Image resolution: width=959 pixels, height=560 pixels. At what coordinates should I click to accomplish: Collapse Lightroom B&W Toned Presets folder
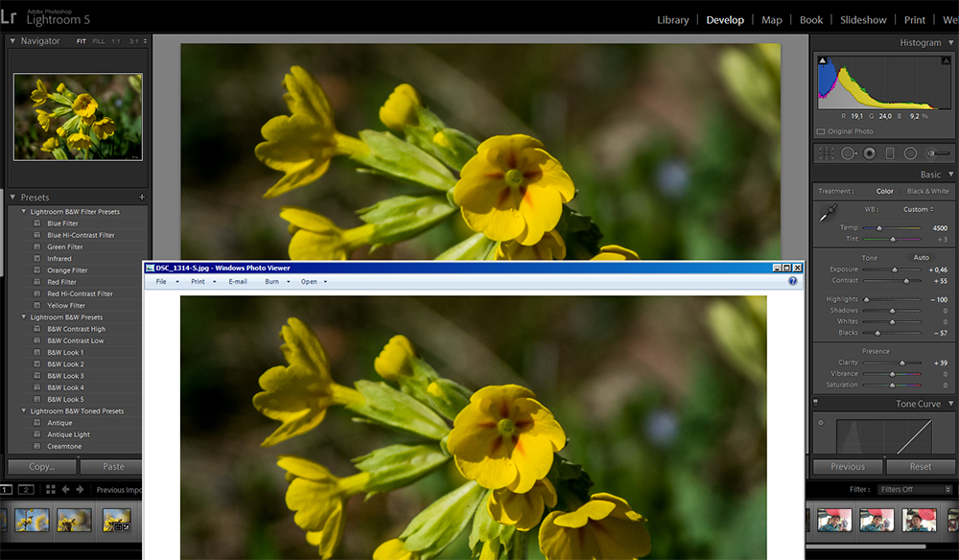tap(24, 410)
